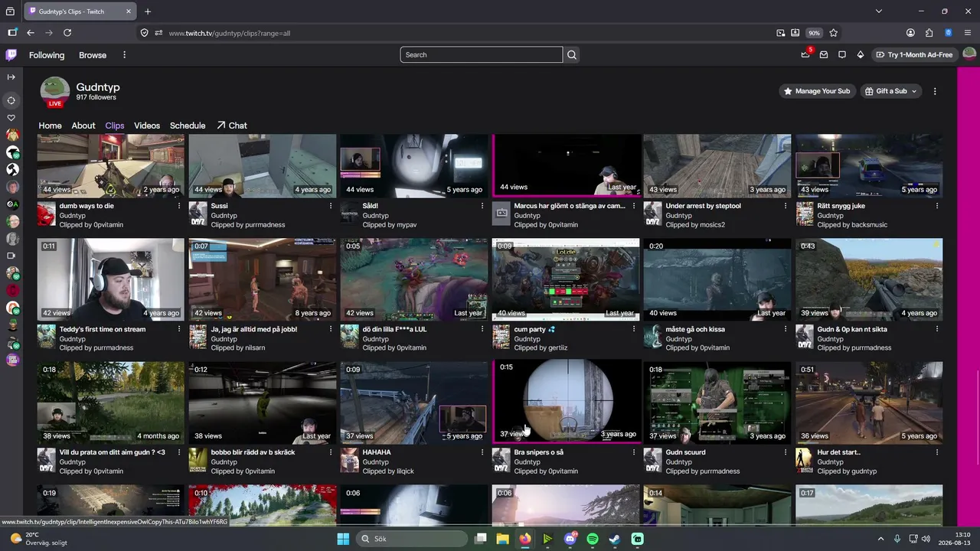Open more options for 'Gudn scuurd' clip
Screen dimensions: 980x551
coord(786,452)
